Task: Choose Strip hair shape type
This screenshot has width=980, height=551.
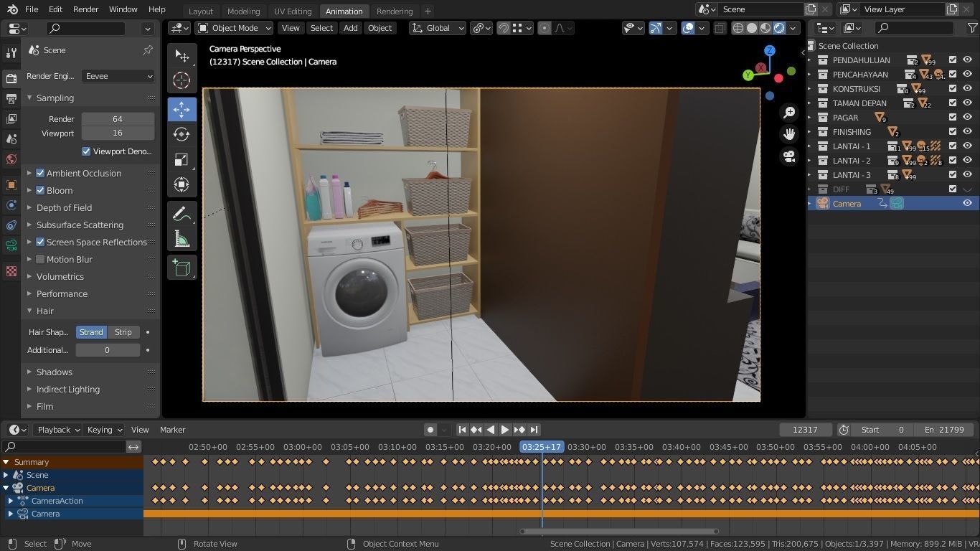Action: 123,332
